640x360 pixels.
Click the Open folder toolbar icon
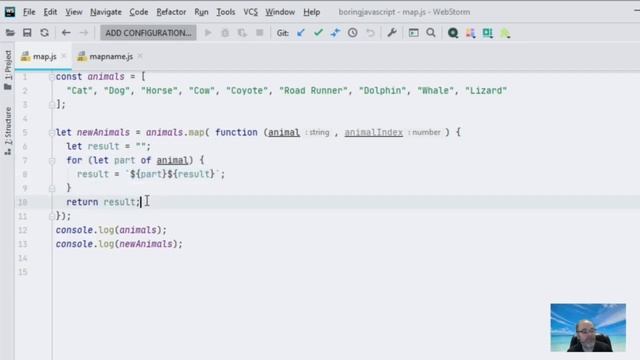(x=10, y=33)
